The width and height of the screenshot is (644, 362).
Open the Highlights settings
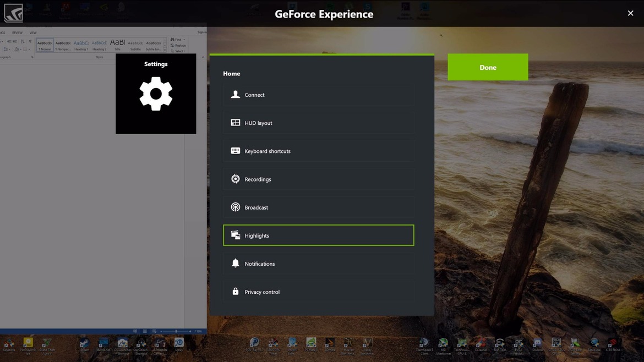point(318,235)
